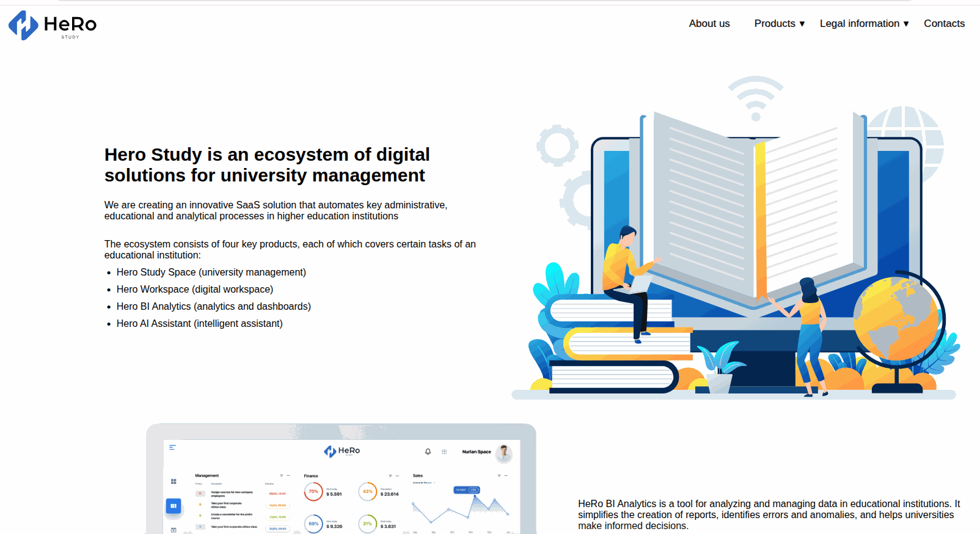Select "Hero AI Assistant (intelligent assistant)" list item

tap(200, 324)
